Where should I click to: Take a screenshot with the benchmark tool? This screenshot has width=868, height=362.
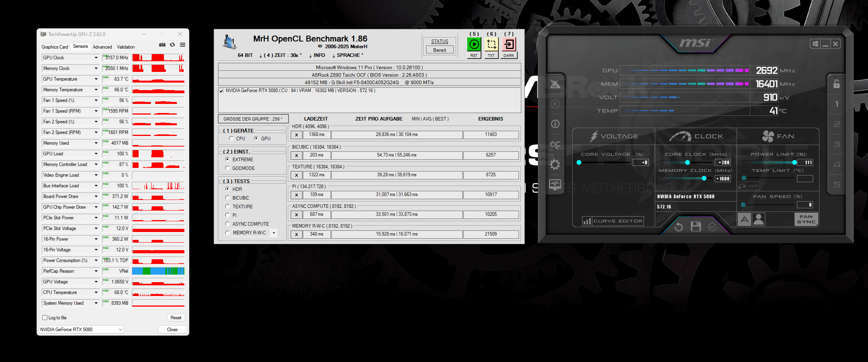[x=491, y=44]
